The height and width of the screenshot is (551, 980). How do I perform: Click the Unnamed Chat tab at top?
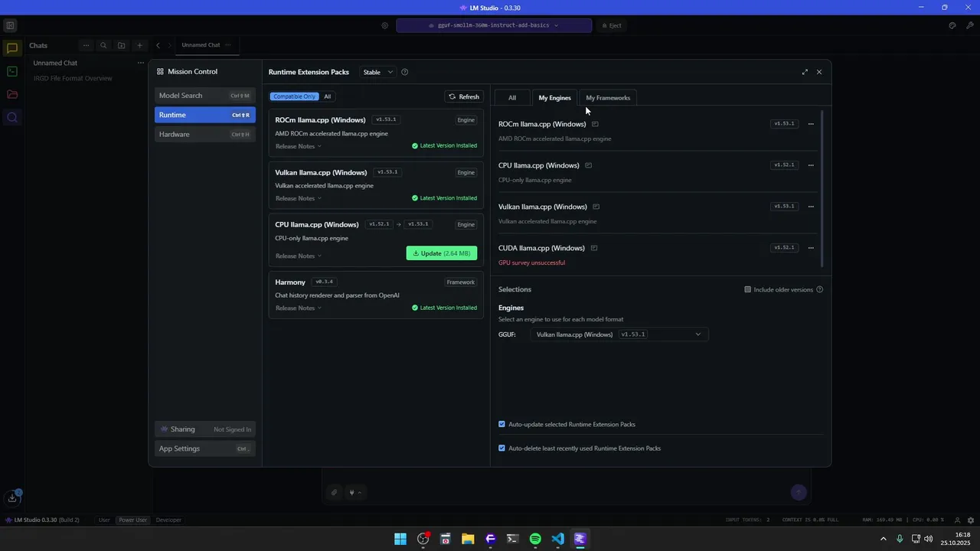[201, 45]
